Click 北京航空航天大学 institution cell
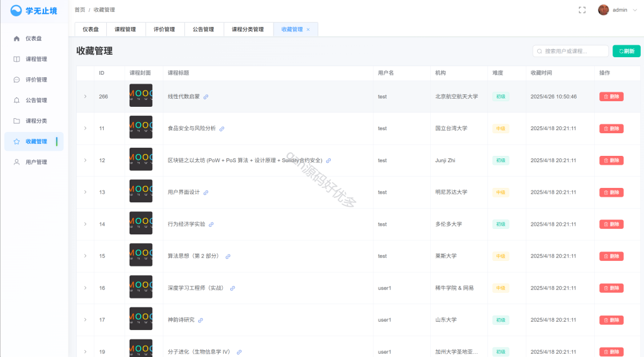The image size is (644, 357). (x=457, y=97)
